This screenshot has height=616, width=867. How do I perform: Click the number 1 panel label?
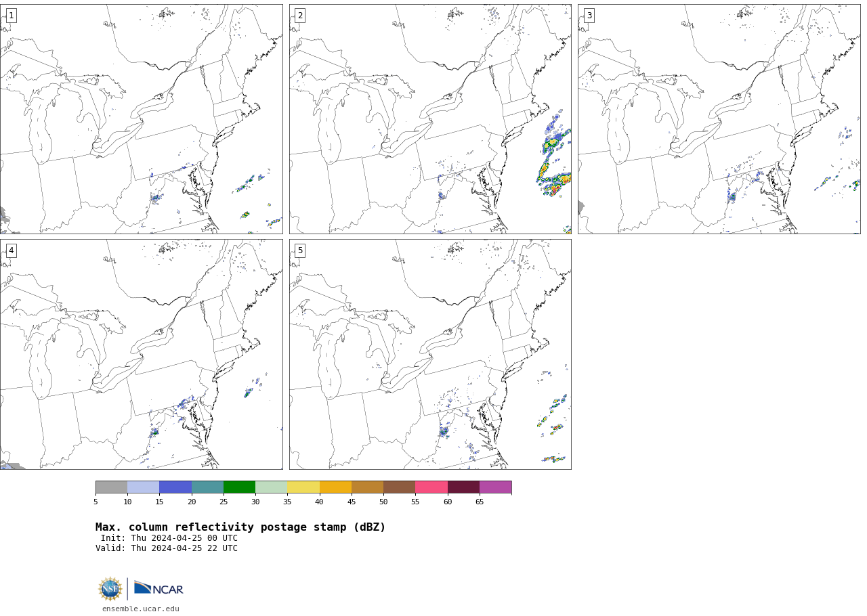[x=11, y=16]
